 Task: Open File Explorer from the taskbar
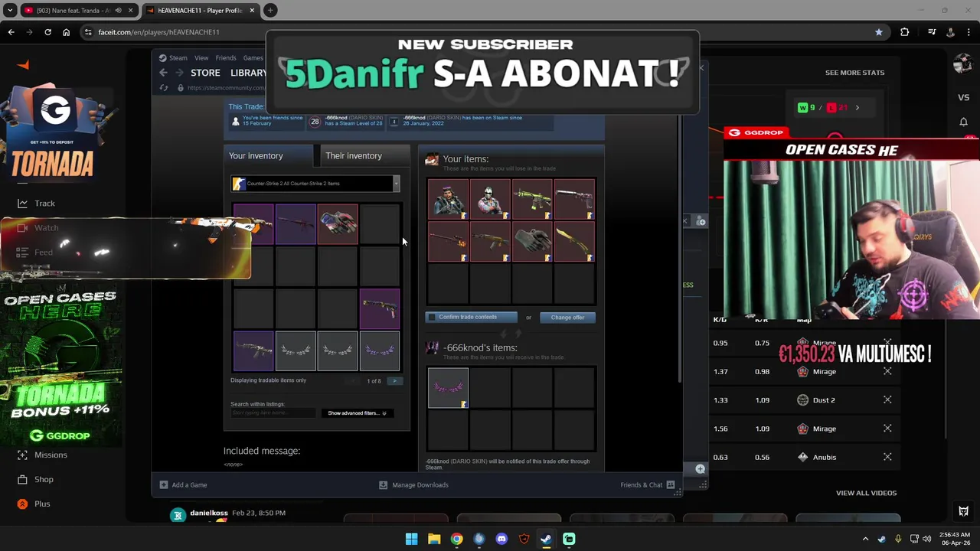(x=434, y=539)
